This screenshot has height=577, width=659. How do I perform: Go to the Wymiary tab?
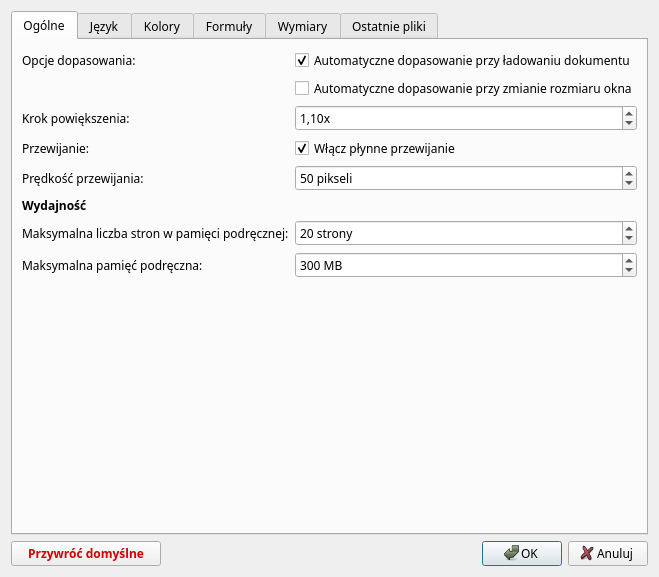(x=302, y=27)
